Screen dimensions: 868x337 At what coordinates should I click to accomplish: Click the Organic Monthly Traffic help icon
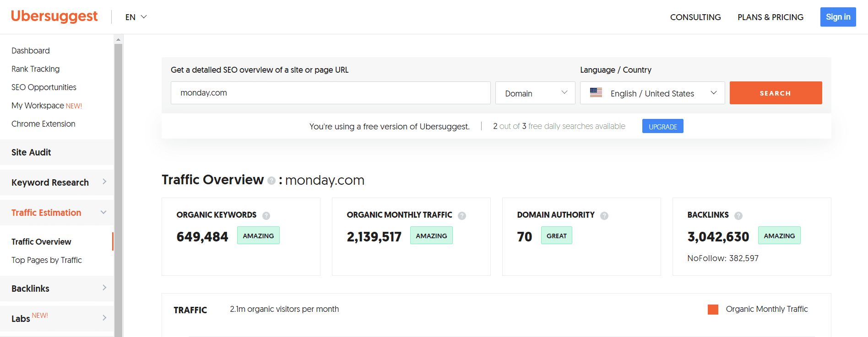(462, 215)
